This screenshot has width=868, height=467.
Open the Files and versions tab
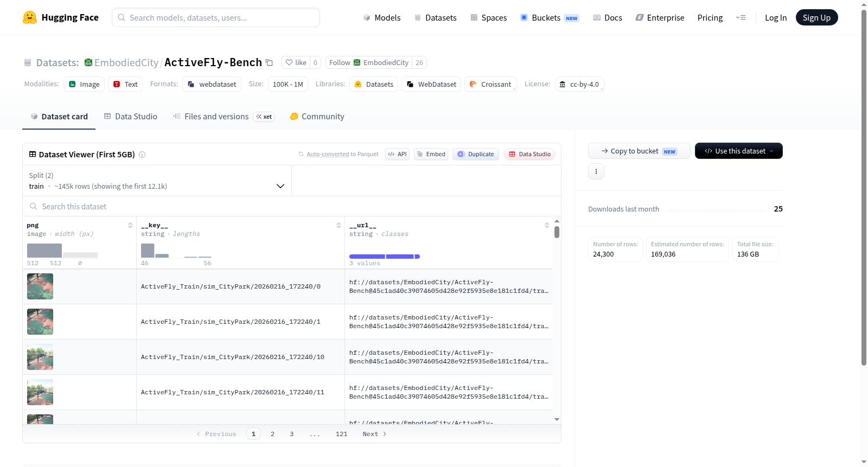point(224,117)
